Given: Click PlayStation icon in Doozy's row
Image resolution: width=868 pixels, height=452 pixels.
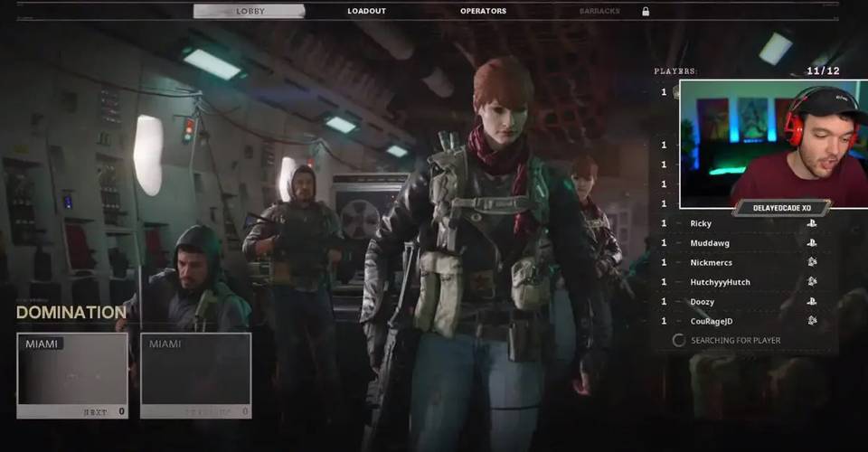Looking at the screenshot, I should 812,302.
